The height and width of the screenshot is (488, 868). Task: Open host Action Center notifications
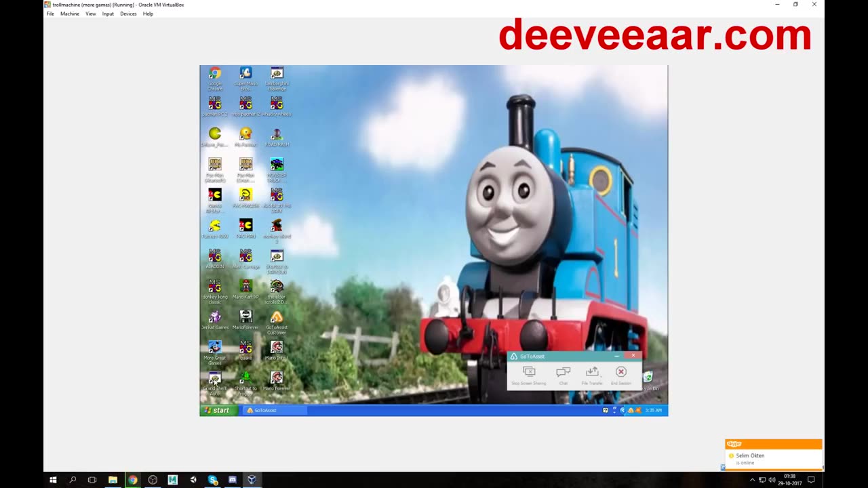tap(811, 480)
